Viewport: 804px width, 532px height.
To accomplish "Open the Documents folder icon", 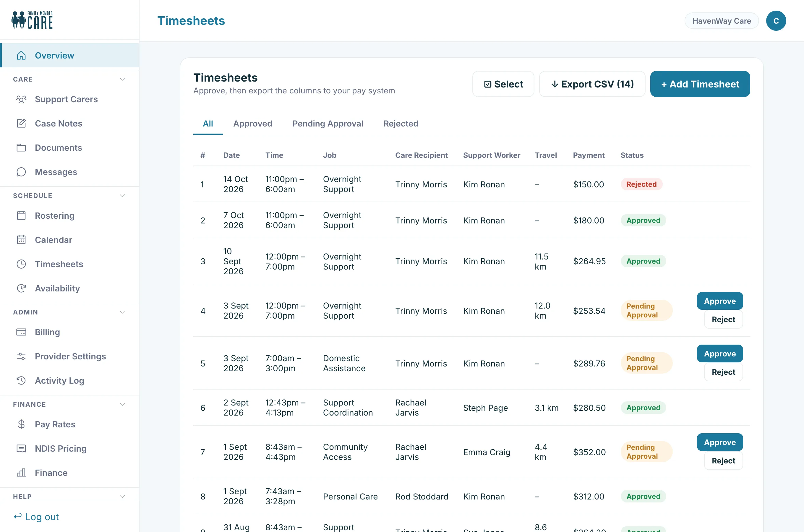I will [x=21, y=147].
